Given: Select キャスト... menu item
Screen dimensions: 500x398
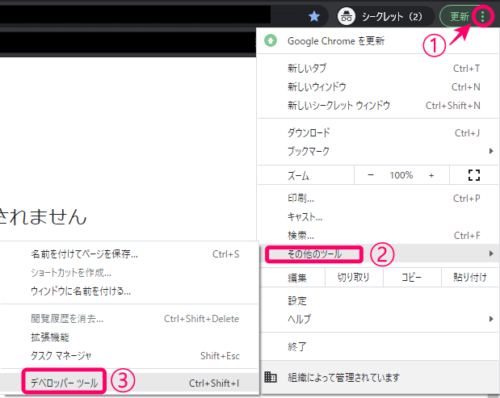Looking at the screenshot, I should point(377,217).
